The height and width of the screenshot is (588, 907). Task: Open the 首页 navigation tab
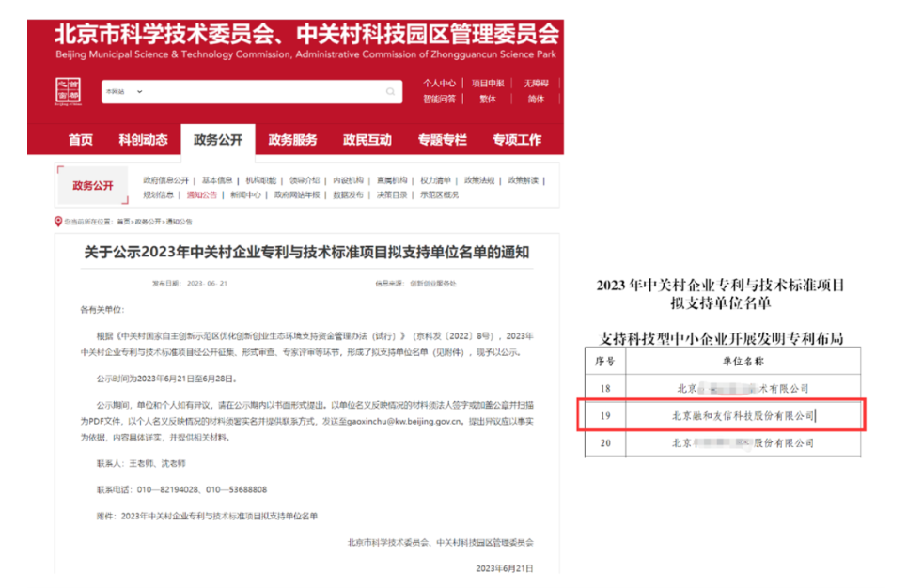click(x=81, y=140)
